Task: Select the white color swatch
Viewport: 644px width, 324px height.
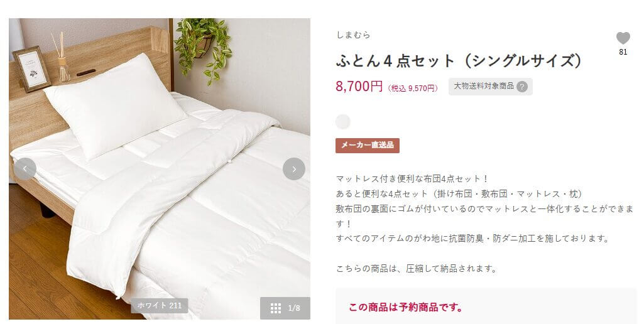Action: coord(343,122)
